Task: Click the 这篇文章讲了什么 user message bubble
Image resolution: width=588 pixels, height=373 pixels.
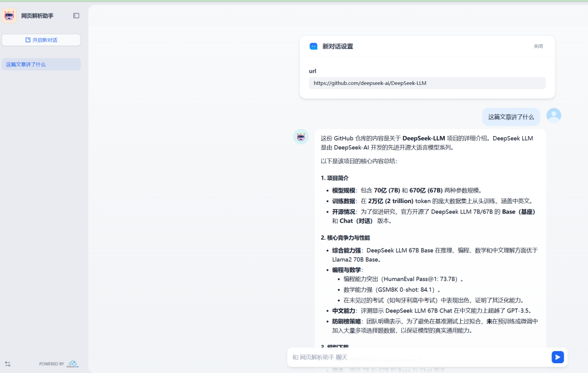Action: point(511,117)
